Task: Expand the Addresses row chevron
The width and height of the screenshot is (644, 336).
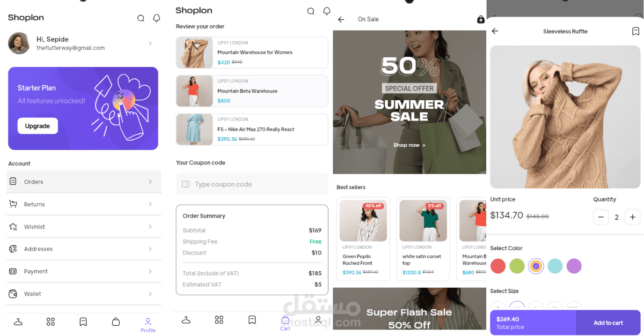Action: pos(150,249)
